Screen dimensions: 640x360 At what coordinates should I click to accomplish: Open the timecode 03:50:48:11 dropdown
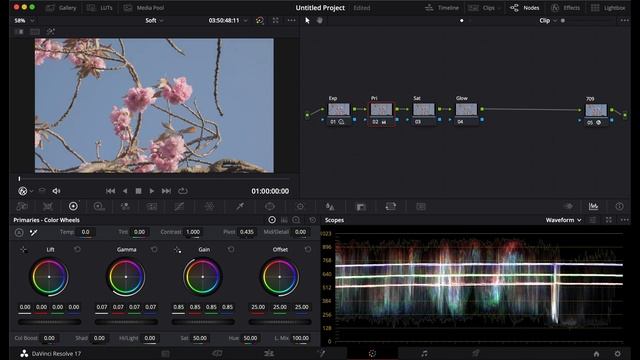coord(228,20)
